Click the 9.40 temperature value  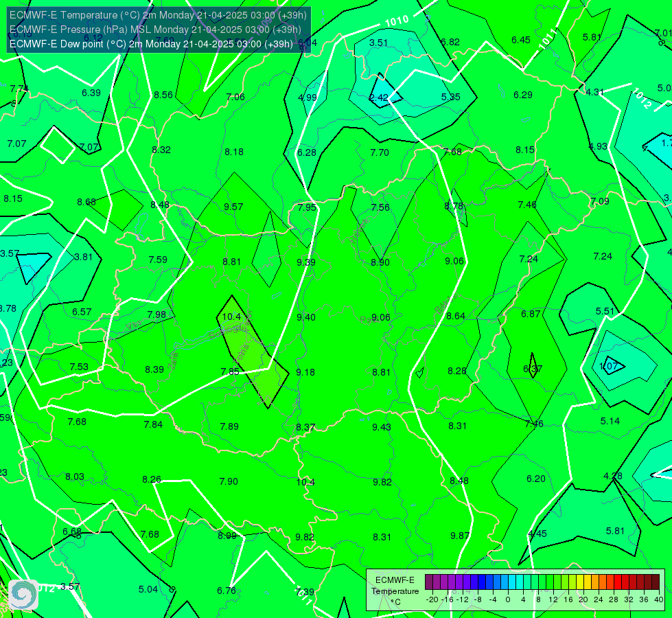(x=306, y=317)
